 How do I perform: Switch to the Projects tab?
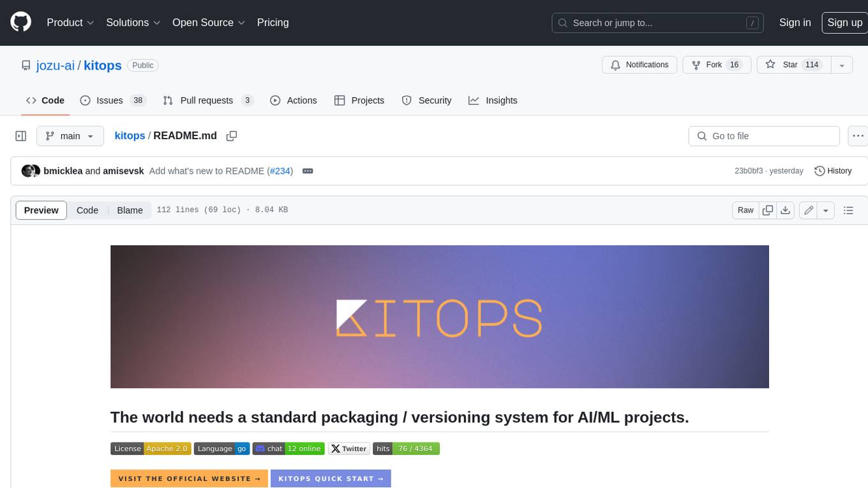coord(359,100)
